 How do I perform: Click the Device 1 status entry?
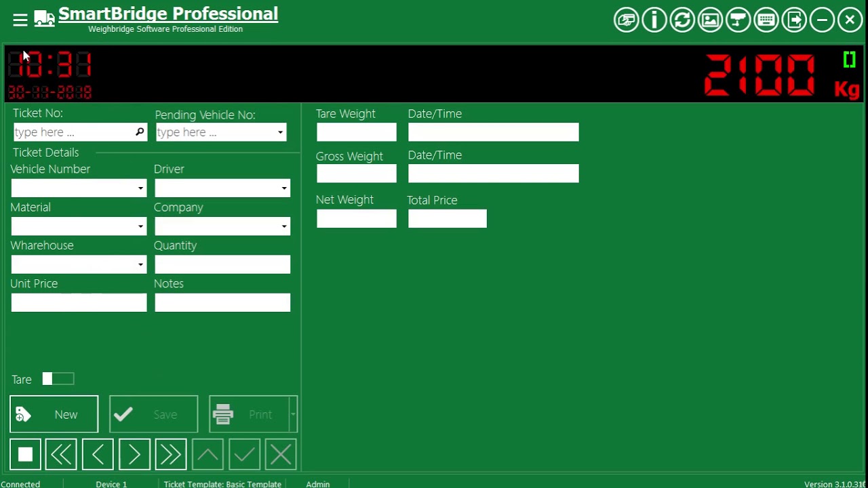click(x=111, y=484)
